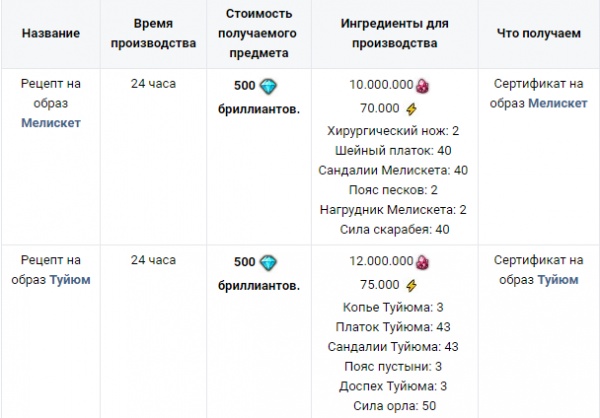Click the Время производства column header
Image resolution: width=600 pixels, height=418 pixels.
tap(153, 33)
